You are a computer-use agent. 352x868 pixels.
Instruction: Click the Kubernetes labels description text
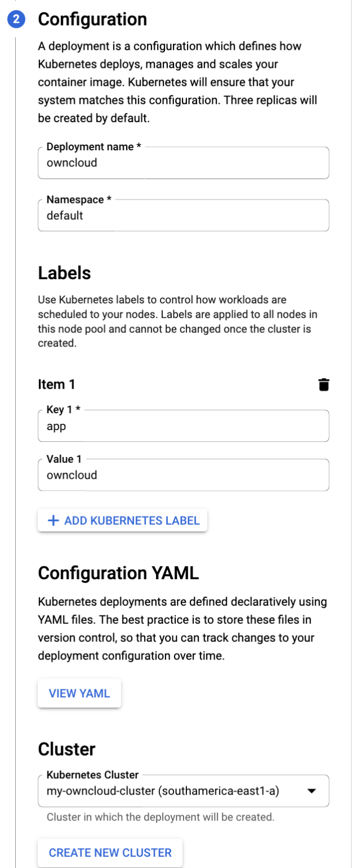174,321
